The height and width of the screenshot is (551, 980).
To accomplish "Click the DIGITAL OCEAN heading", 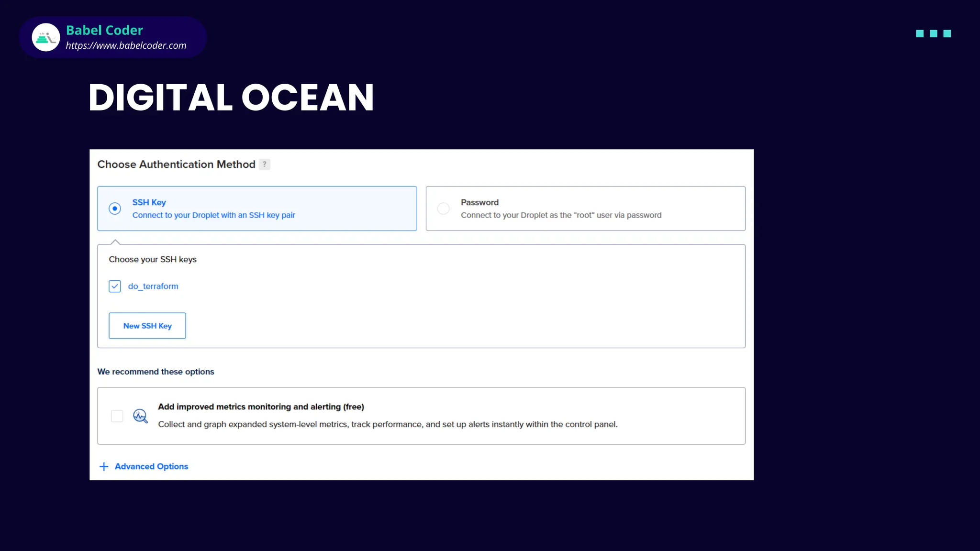I will click(x=231, y=98).
